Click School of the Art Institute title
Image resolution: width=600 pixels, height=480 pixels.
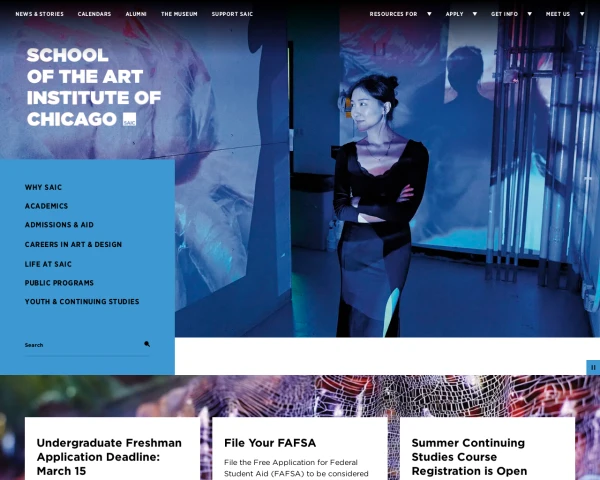point(94,87)
